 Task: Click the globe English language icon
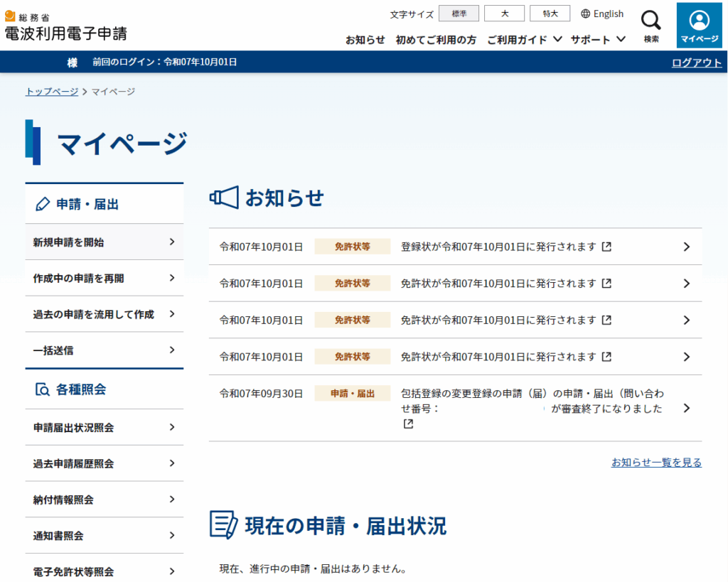586,14
